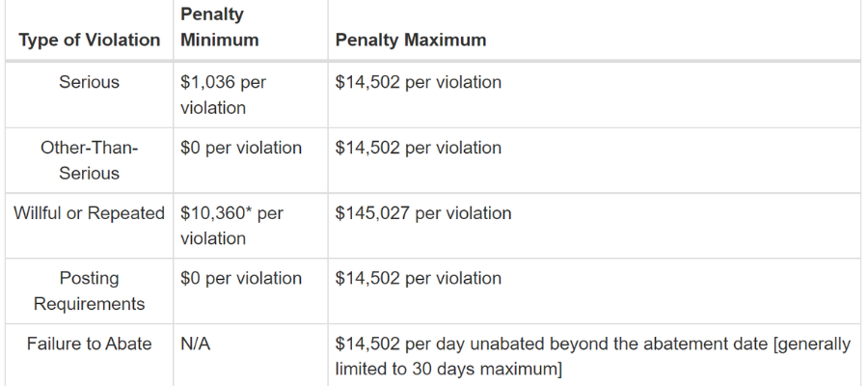Click the '$14,502 per day unabated' text
Viewport: 868px width, 386px height.
tap(434, 344)
